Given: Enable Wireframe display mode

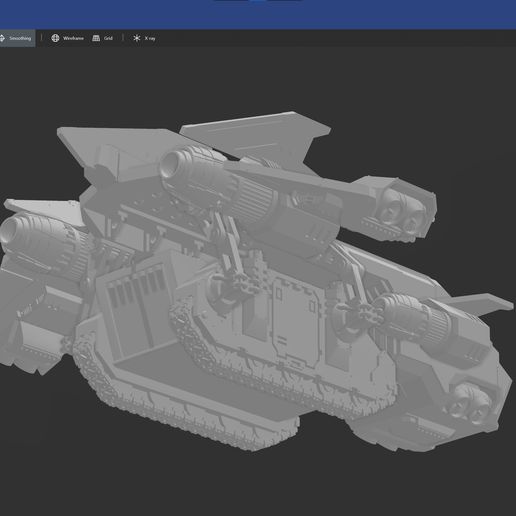Looking at the screenshot, I should point(67,38).
